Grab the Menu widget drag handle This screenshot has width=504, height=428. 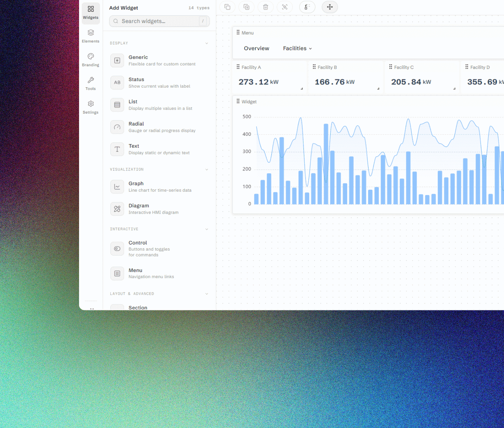pyautogui.click(x=238, y=33)
